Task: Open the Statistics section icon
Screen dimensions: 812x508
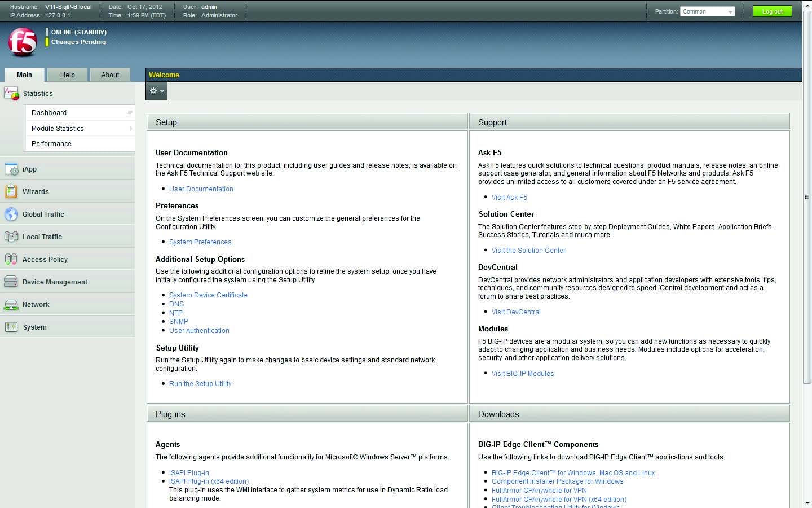Action: coord(11,94)
